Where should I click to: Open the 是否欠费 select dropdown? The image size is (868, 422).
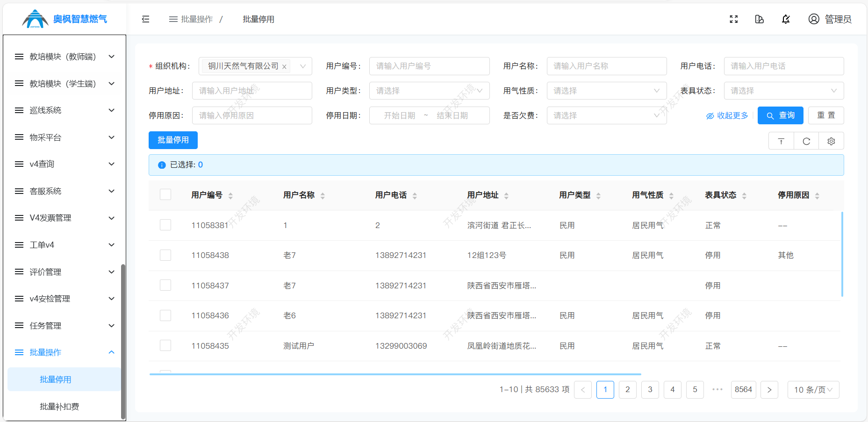pyautogui.click(x=607, y=115)
